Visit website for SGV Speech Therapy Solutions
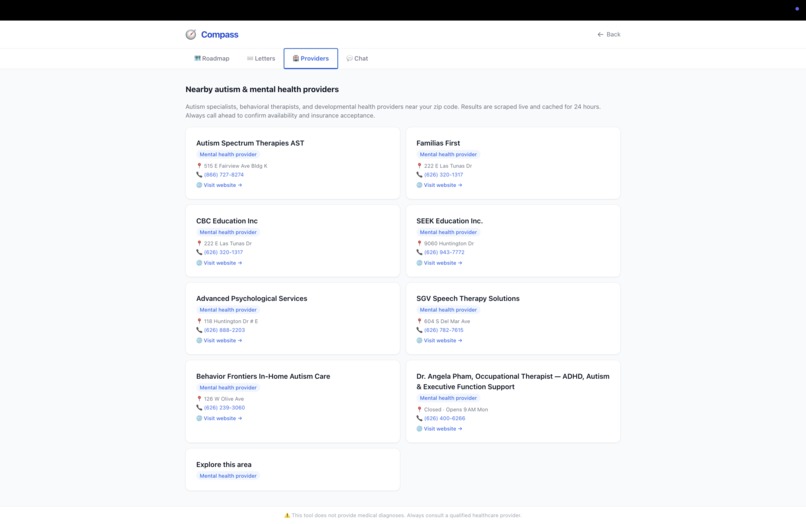The height and width of the screenshot is (524, 806). [443, 340]
